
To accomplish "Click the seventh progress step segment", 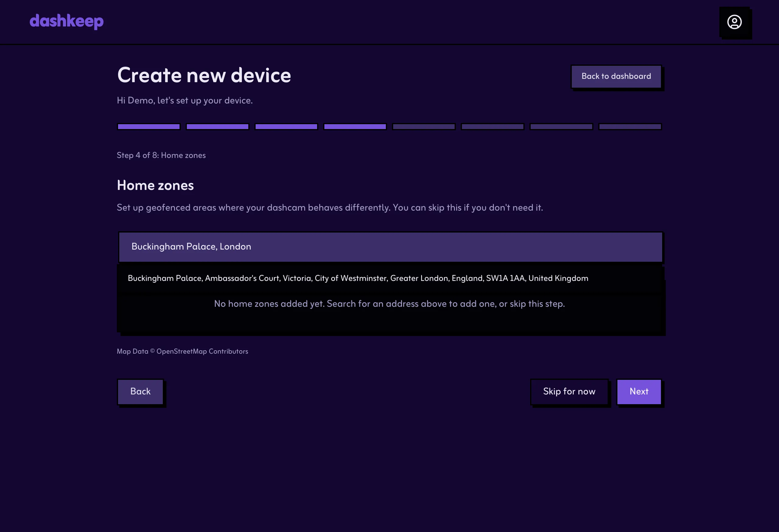I will pos(561,127).
